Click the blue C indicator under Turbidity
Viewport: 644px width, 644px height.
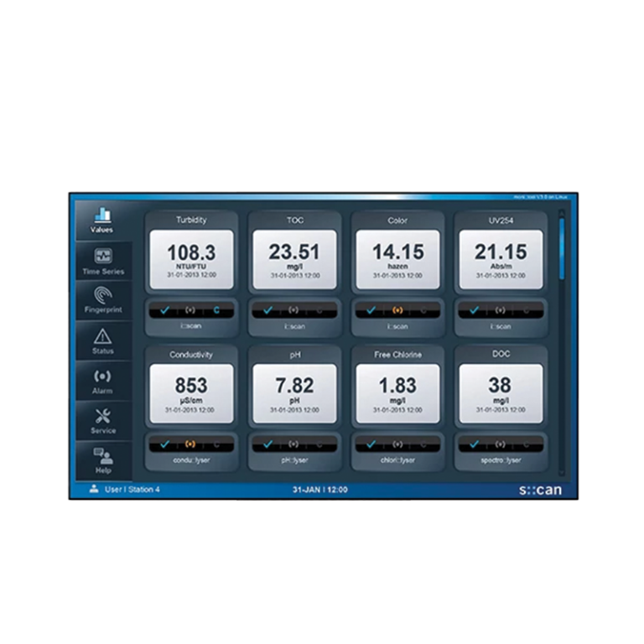pyautogui.click(x=216, y=310)
